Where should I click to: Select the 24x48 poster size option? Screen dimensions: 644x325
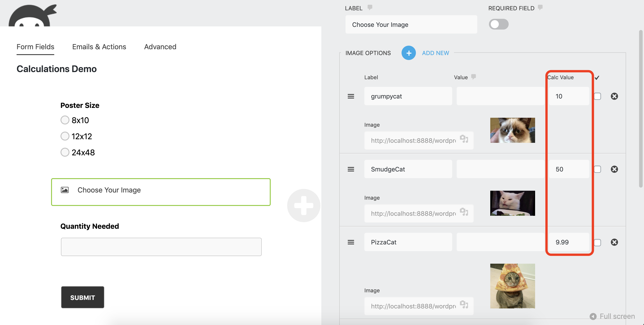pos(65,152)
